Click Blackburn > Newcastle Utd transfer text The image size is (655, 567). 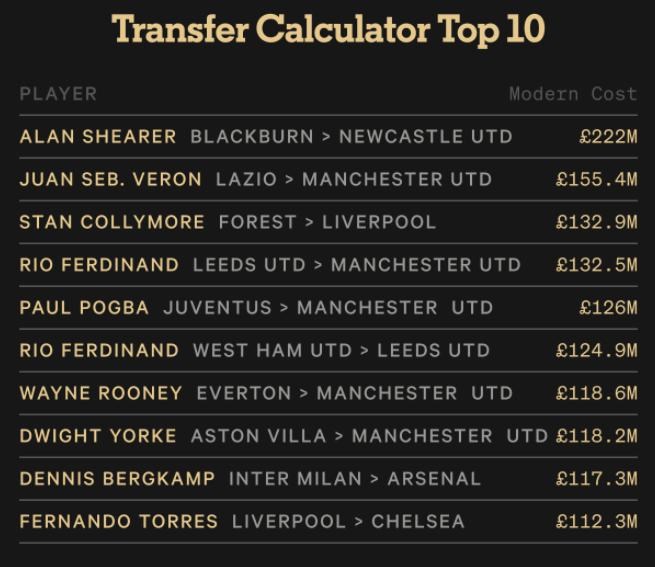pos(351,137)
